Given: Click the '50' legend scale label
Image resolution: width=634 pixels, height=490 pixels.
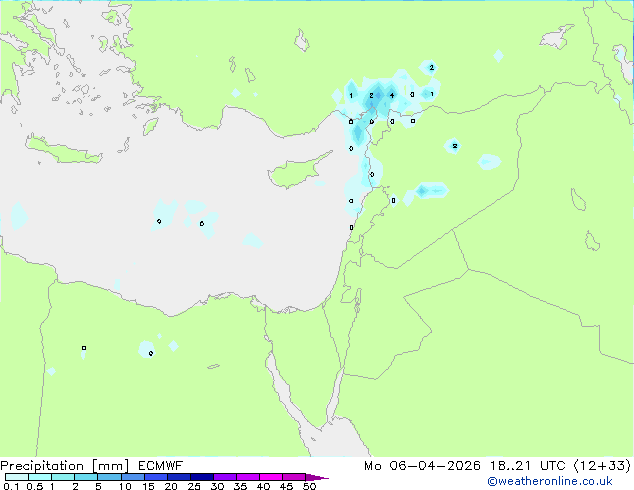Looking at the screenshot, I should pyautogui.click(x=309, y=486).
